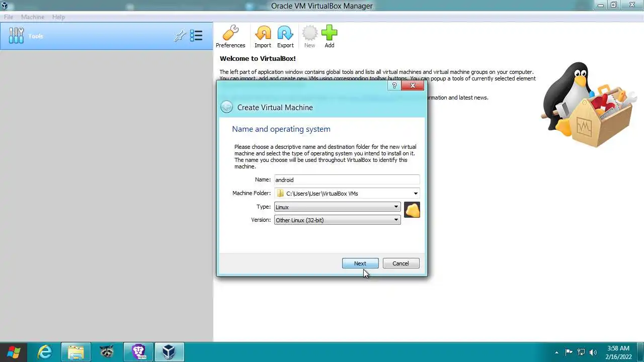Expand the Machine Folder dropdown arrow
The image size is (644, 362).
[416, 194]
